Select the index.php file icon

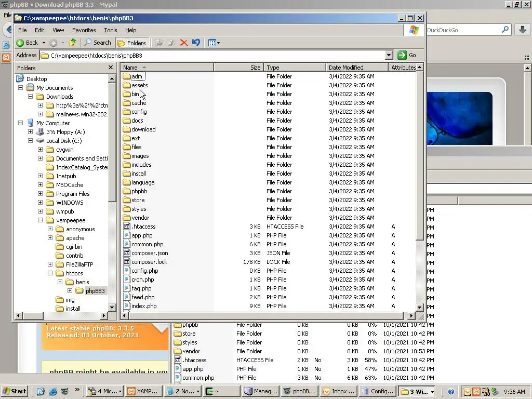127,305
